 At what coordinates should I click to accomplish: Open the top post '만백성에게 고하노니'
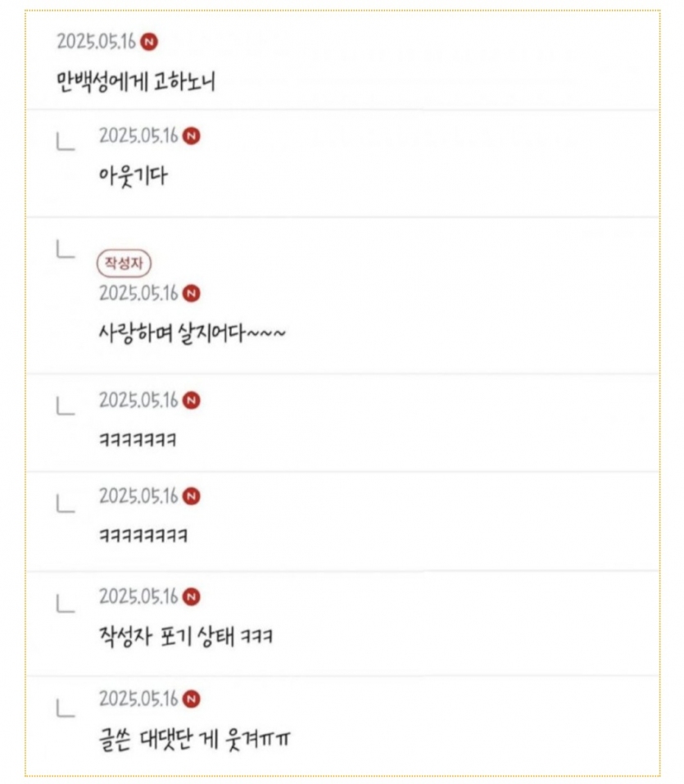(135, 81)
